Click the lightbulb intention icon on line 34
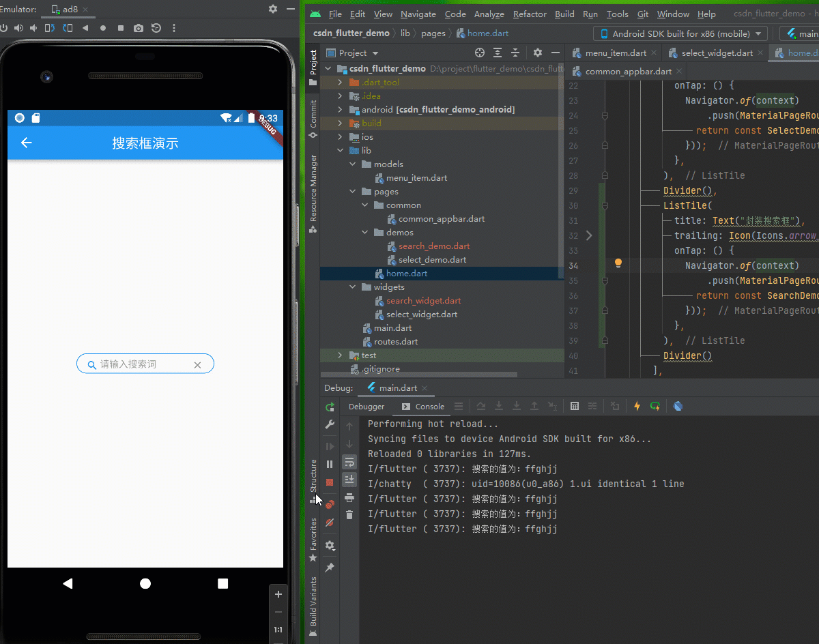The image size is (819, 644). [618, 263]
